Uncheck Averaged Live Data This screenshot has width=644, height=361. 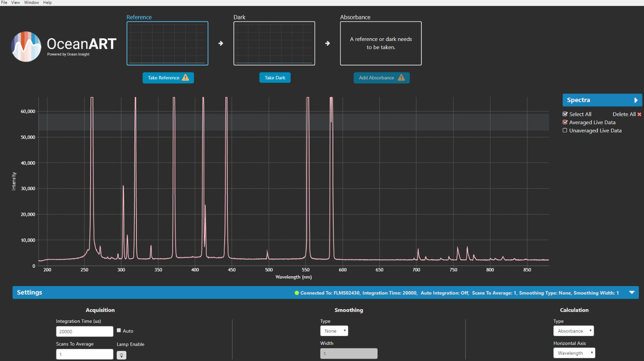565,122
